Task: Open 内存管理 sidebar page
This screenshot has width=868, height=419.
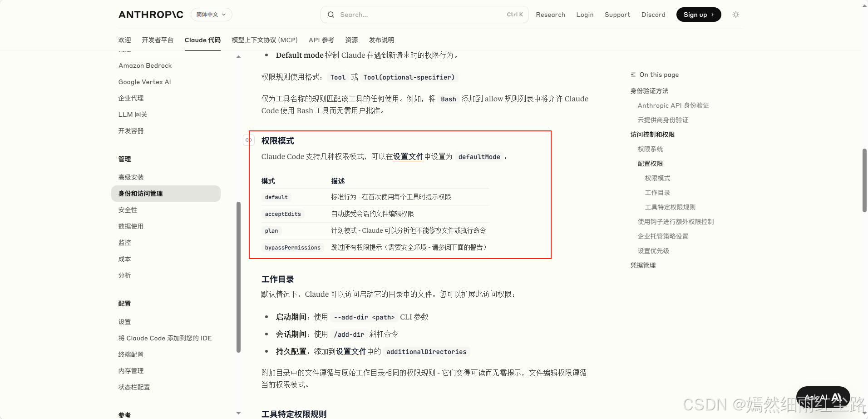Action: (x=131, y=371)
